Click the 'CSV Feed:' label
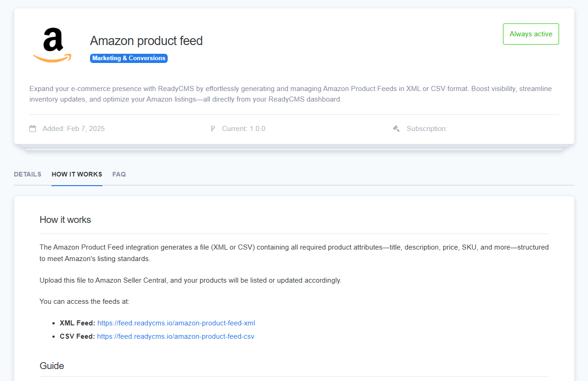Screen dimensions: 588x381 coord(77,336)
